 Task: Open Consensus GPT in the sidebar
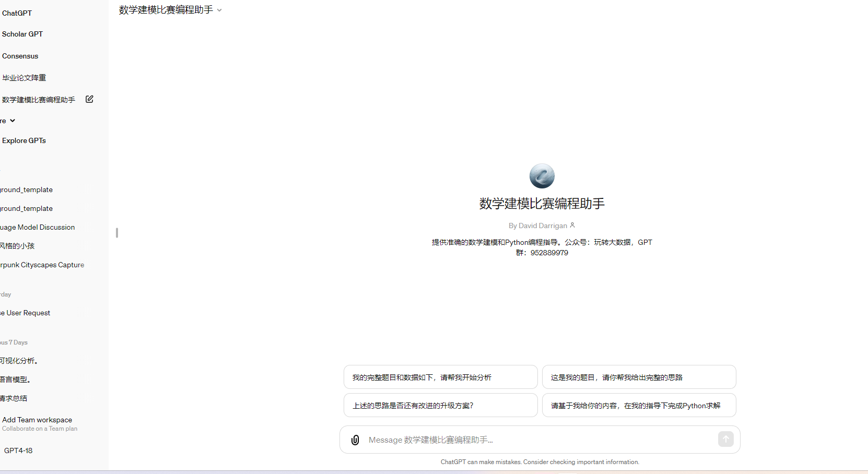coord(20,56)
